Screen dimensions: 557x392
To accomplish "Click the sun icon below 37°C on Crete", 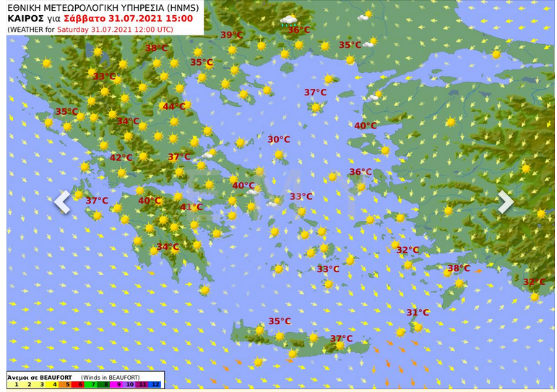I will point(340,345).
